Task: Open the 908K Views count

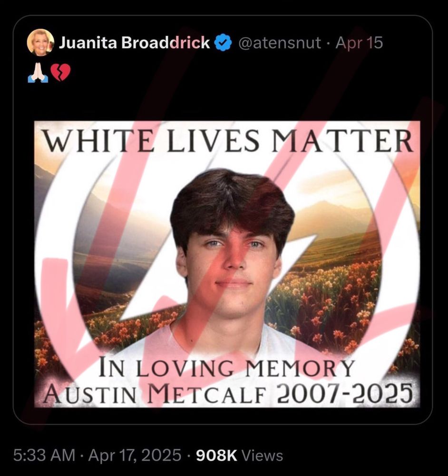Action: pos(239,455)
